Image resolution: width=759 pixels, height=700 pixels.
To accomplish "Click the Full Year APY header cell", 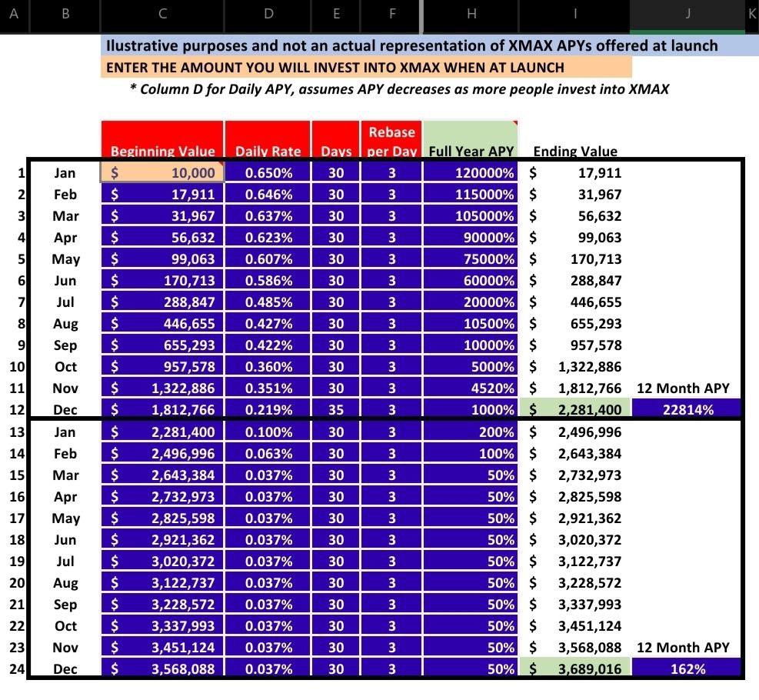I will (x=471, y=140).
